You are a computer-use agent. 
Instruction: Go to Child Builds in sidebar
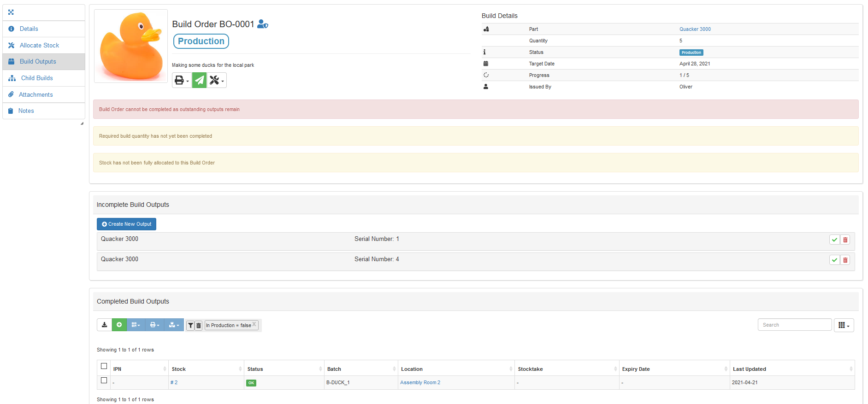click(37, 78)
